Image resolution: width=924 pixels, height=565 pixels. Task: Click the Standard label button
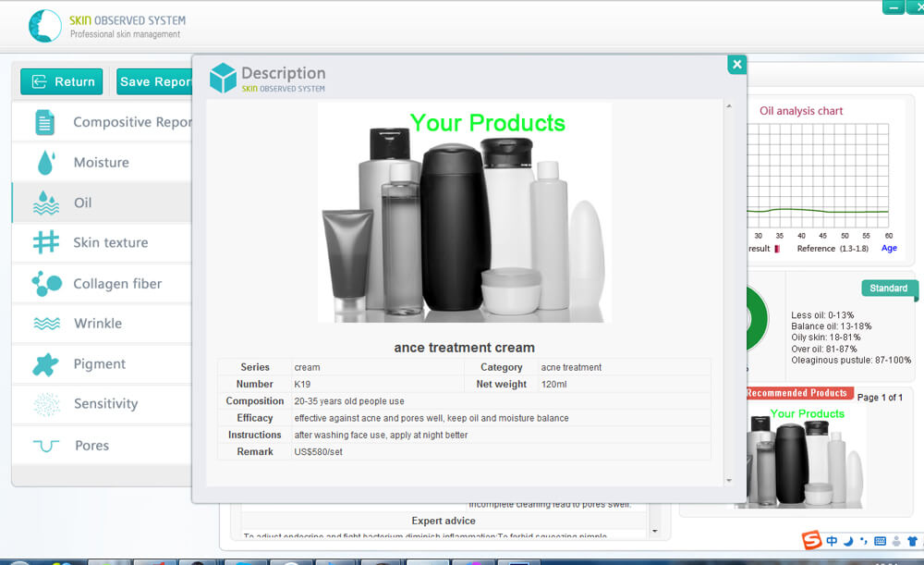[x=888, y=289]
